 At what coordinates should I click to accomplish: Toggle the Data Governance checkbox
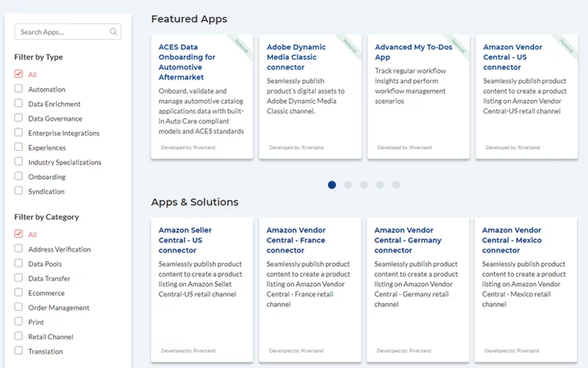(18, 118)
